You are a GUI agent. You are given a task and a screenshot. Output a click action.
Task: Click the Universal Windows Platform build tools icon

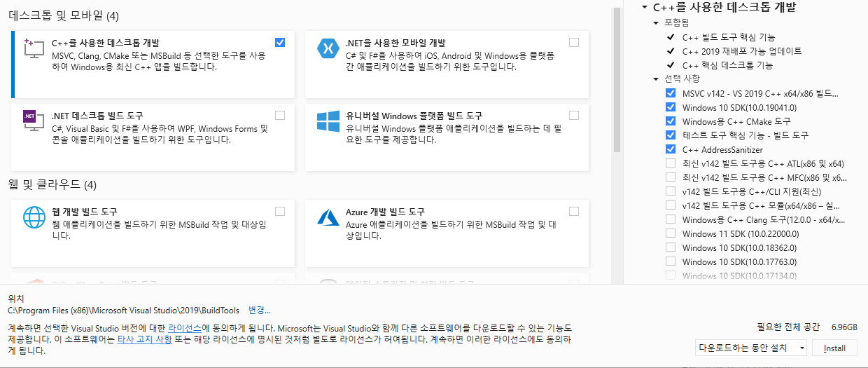[x=328, y=121]
